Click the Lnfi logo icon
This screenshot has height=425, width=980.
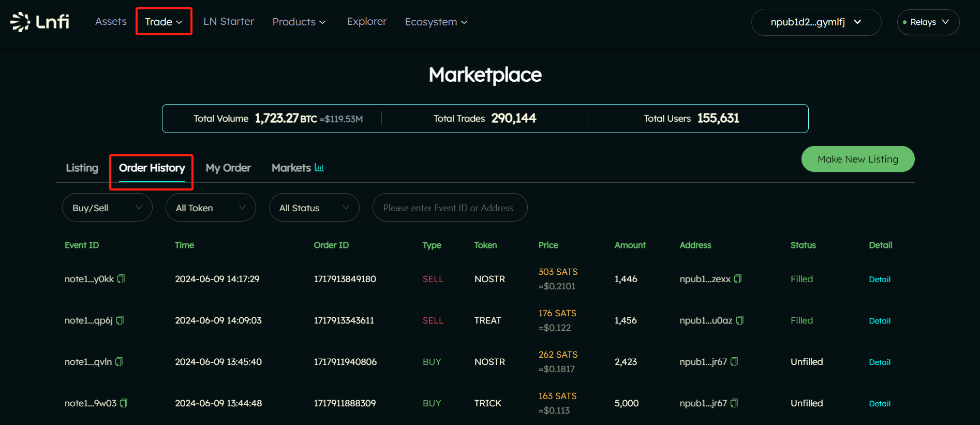coord(20,22)
